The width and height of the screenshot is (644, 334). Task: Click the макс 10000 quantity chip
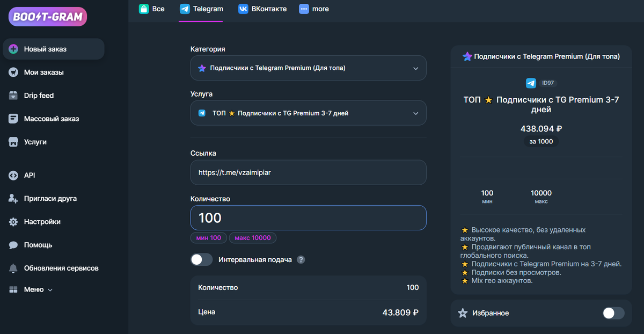(253, 237)
